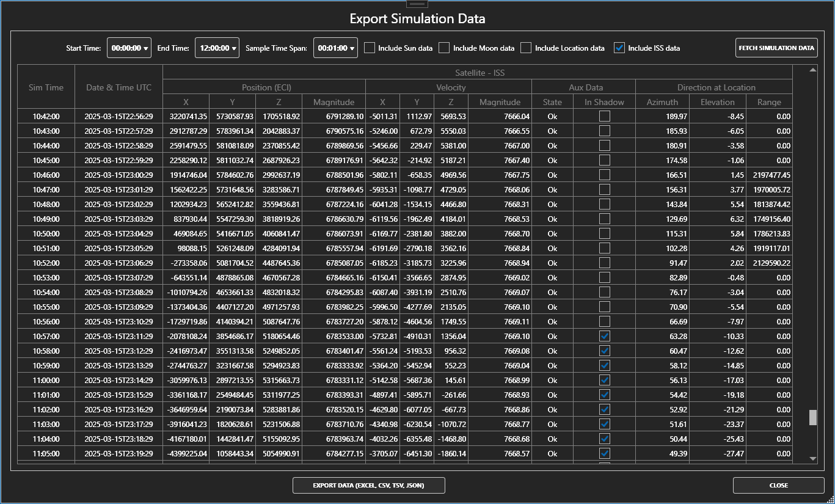Viewport: 835px width, 504px height.
Task: Open the Sample Time Span dropdown
Action: [335, 48]
